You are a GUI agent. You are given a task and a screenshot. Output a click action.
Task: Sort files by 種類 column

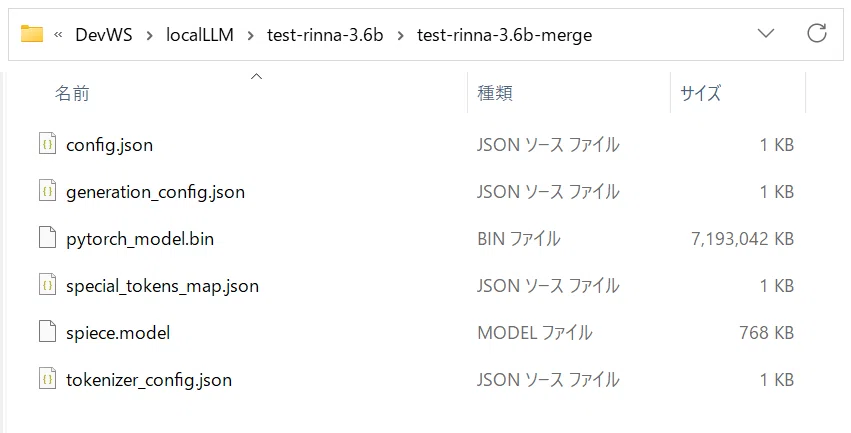494,93
